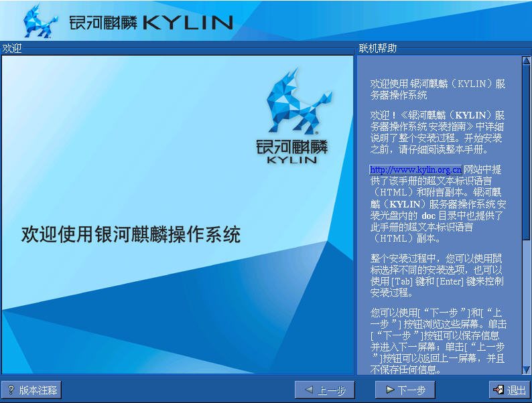Proceed with the 下一步 next button
This screenshot has width=532, height=403.
(405, 390)
